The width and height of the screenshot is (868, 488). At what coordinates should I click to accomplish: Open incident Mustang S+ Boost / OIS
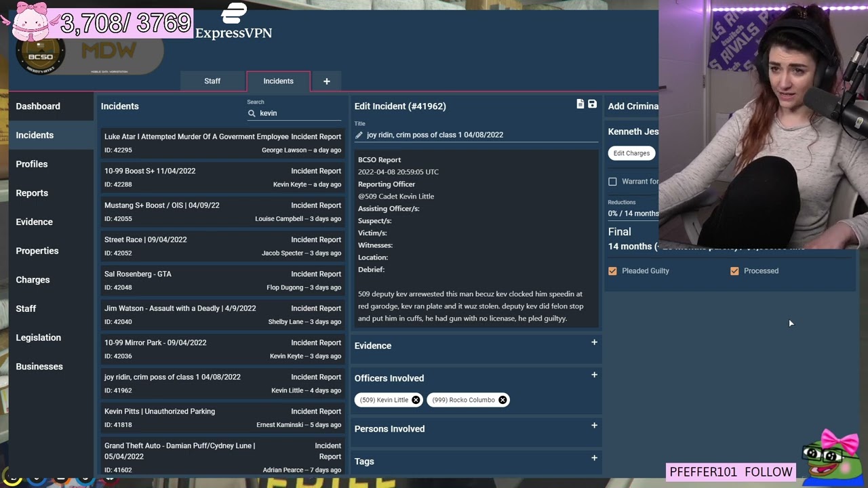point(222,212)
